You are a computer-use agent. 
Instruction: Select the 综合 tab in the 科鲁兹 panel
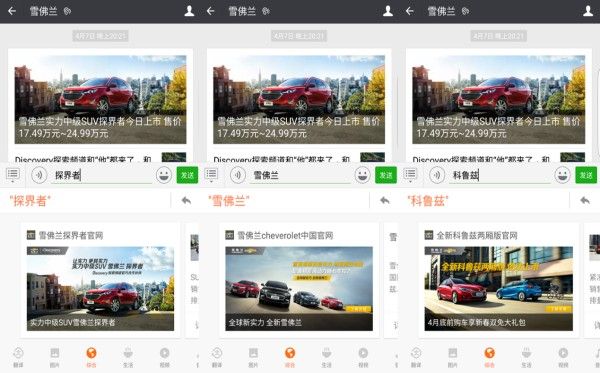point(489,357)
